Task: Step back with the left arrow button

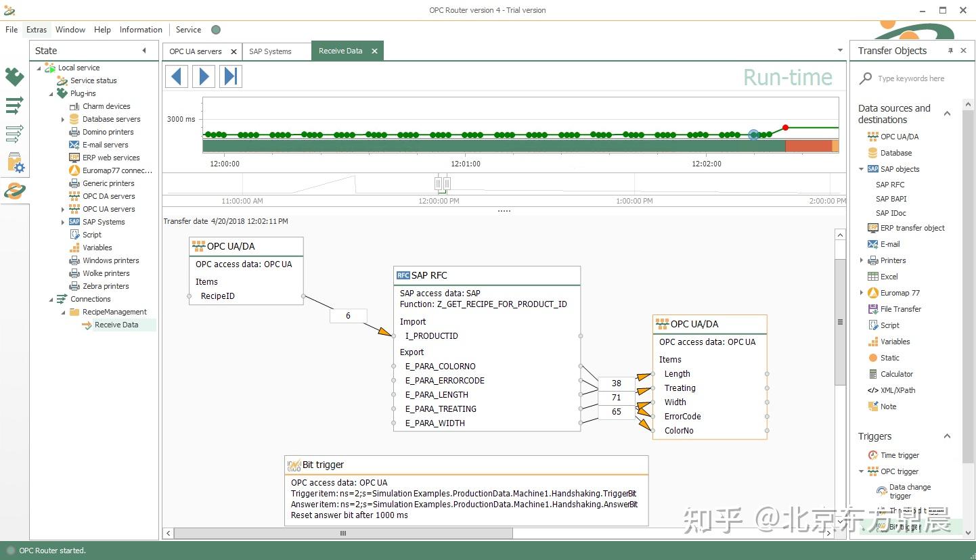Action: click(177, 76)
